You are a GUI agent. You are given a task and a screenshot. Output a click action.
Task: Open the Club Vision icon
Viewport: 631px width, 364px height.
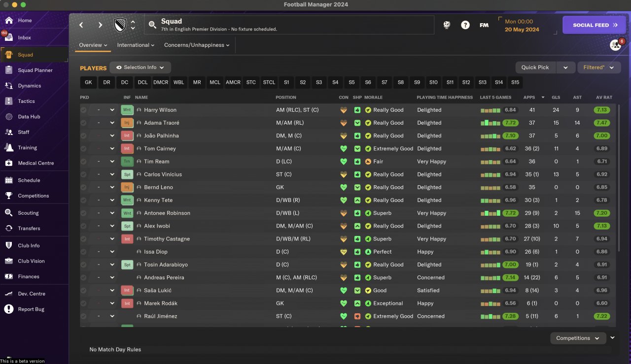coord(9,261)
